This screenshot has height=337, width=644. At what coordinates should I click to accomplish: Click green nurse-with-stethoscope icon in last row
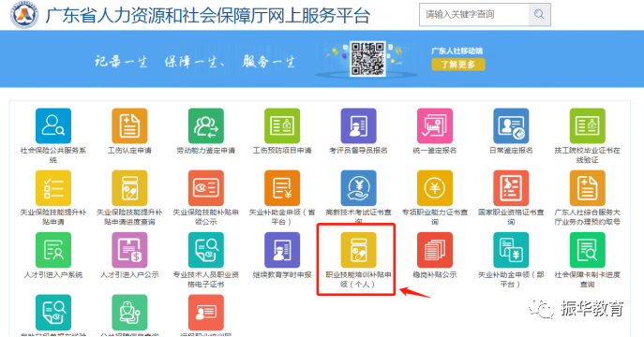[129, 312]
